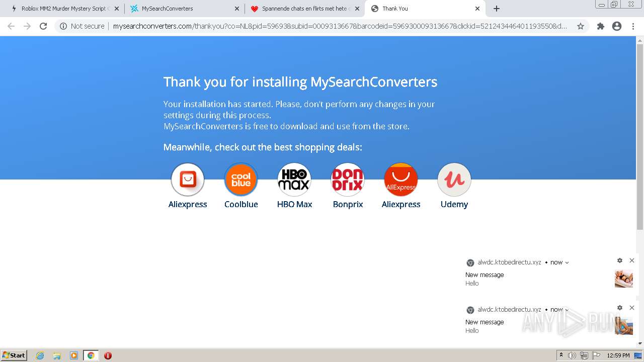Open the Chrome three-dot menu

point(633,26)
